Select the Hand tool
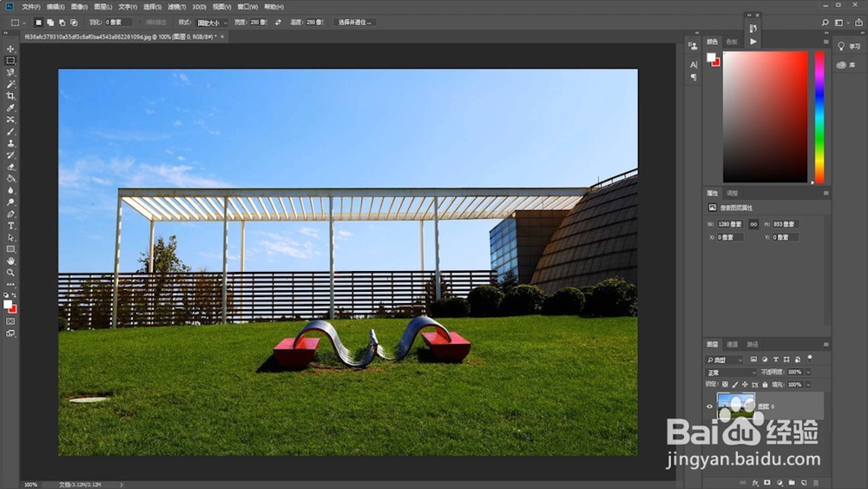This screenshot has height=489, width=868. (10, 261)
